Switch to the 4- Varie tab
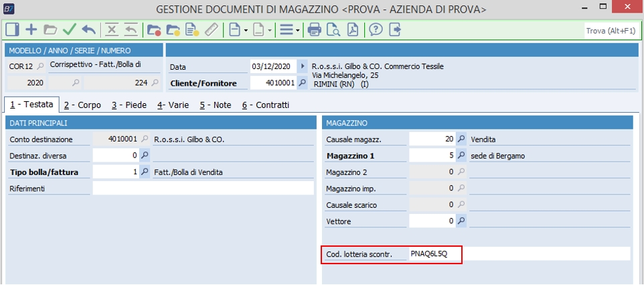This screenshot has height=285, width=644. (x=173, y=105)
